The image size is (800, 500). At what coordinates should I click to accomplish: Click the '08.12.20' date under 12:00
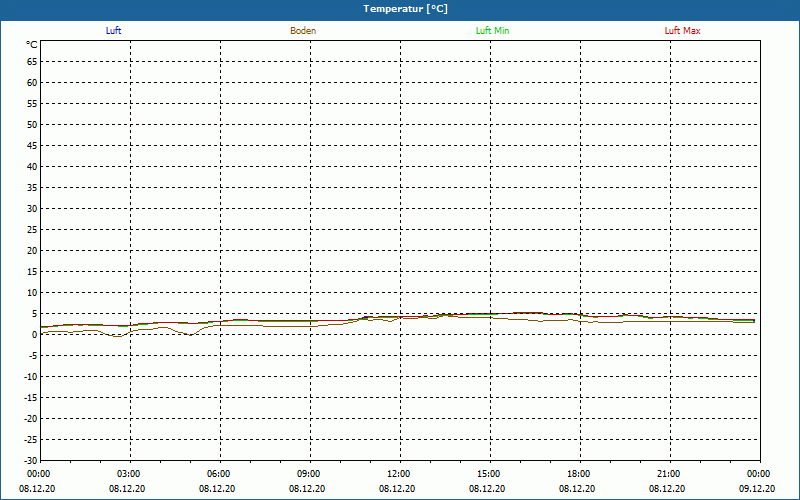pos(397,489)
